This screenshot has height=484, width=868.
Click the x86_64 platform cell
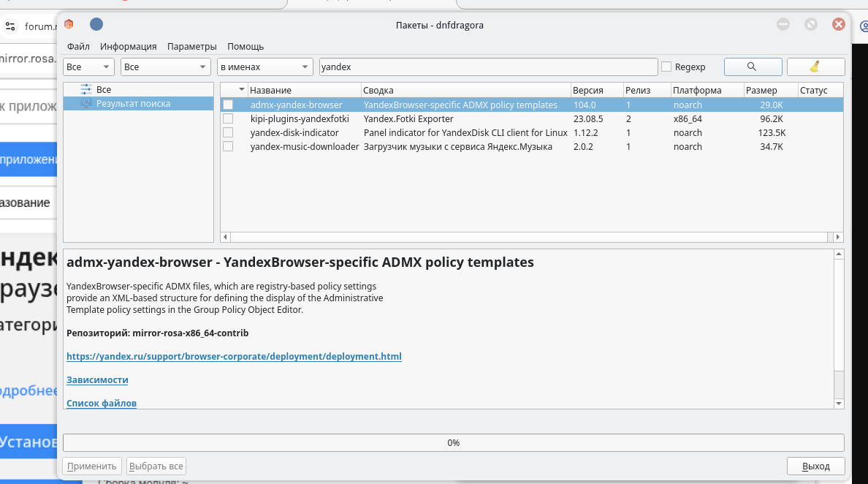(688, 118)
